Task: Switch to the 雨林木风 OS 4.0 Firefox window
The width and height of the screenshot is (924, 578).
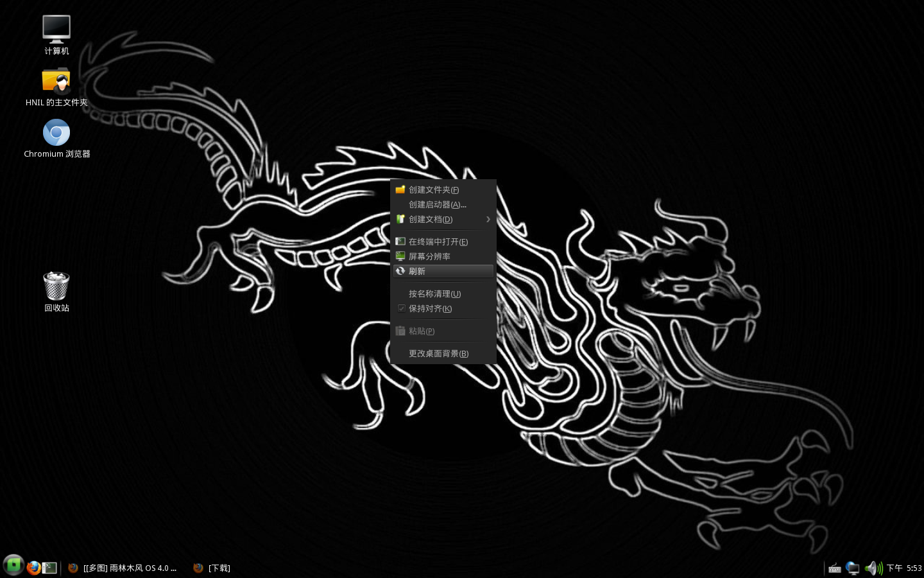Action: pyautogui.click(x=123, y=568)
